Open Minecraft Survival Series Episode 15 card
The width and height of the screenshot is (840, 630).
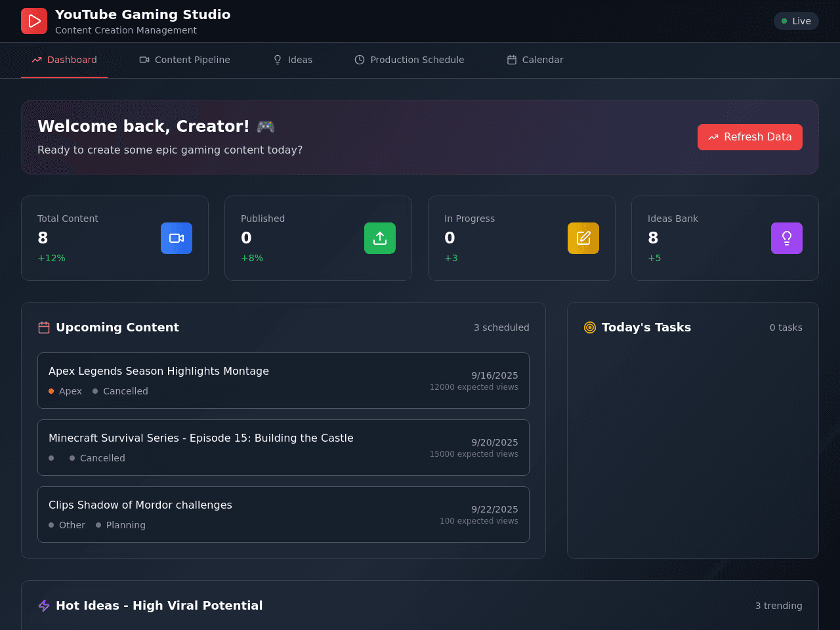click(x=283, y=448)
